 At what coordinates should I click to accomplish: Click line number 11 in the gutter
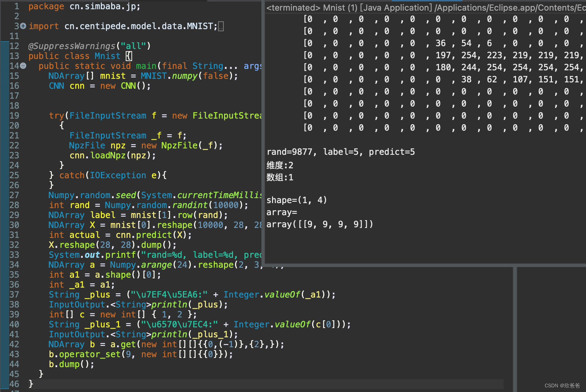[14, 36]
